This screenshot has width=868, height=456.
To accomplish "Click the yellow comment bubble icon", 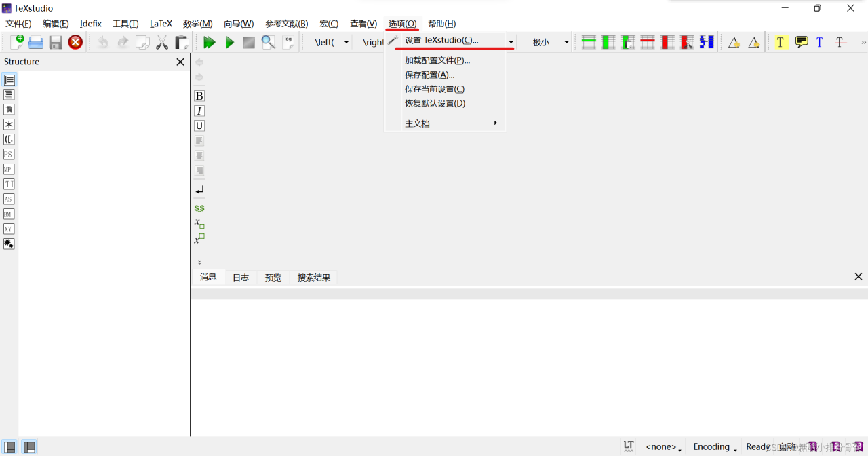I will (x=801, y=42).
